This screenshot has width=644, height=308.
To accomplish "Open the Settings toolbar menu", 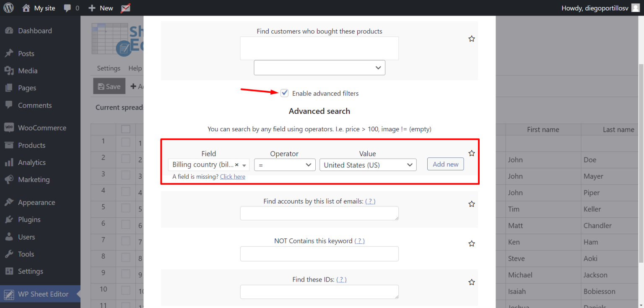I will point(109,68).
